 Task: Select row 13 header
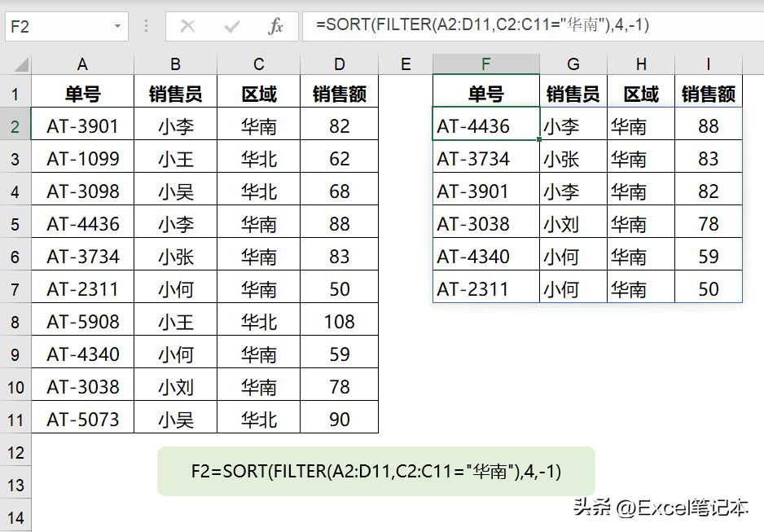(15, 483)
